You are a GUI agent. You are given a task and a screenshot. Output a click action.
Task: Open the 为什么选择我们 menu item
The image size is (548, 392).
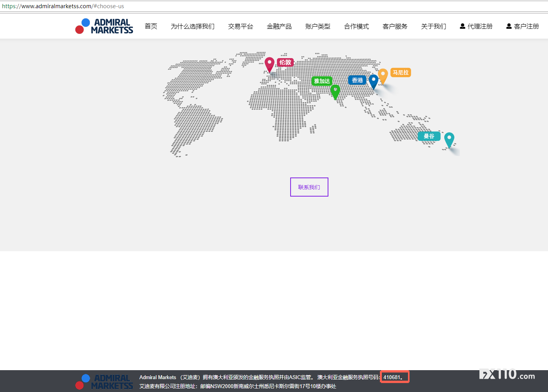pos(193,26)
